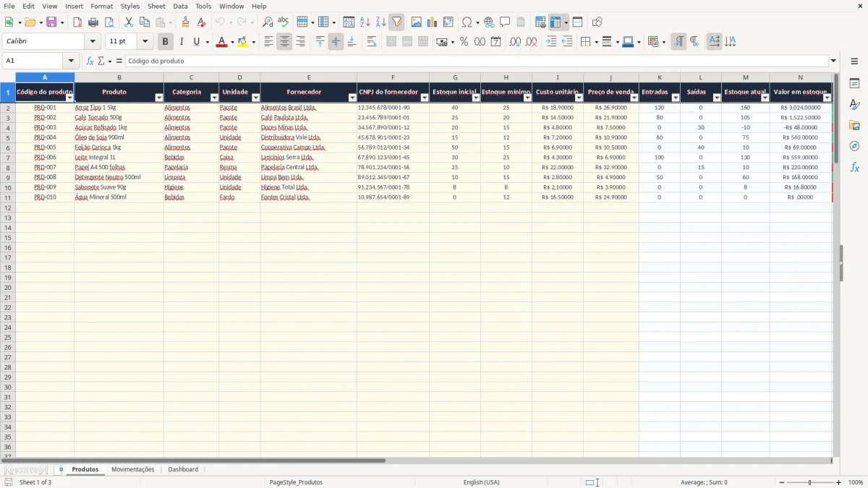Viewport: 868px width, 488px height.
Task: Click the Insert Chart icon
Action: (433, 22)
